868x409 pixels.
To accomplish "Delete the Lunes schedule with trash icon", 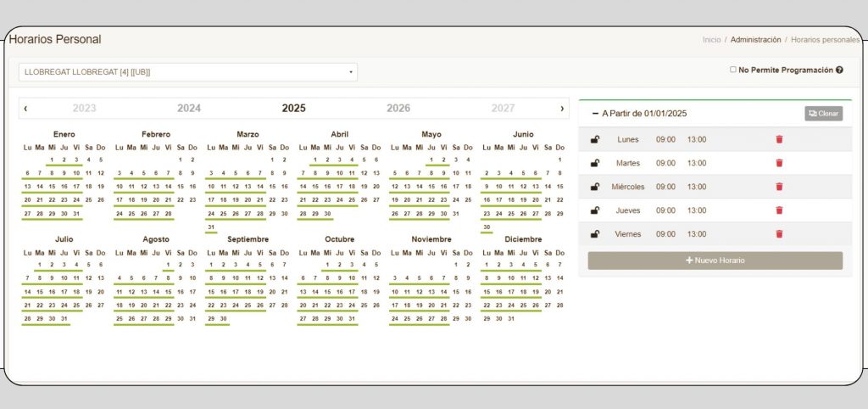I will pos(780,140).
